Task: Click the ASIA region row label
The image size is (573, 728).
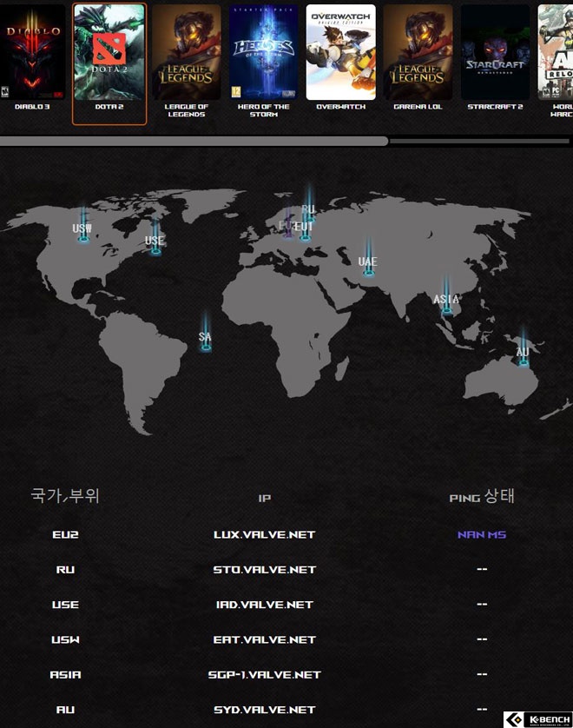Action: (65, 675)
